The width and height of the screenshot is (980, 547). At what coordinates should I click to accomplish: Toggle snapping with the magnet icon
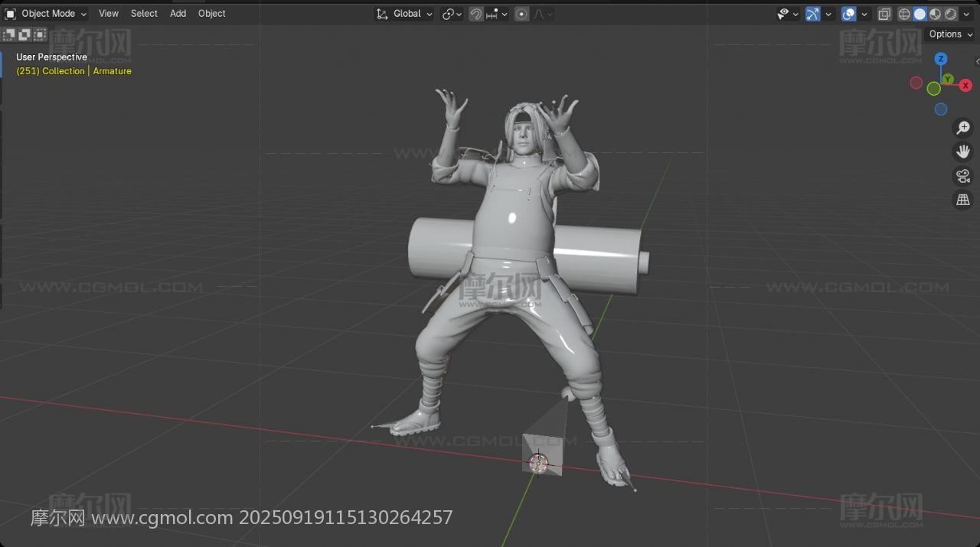[476, 14]
